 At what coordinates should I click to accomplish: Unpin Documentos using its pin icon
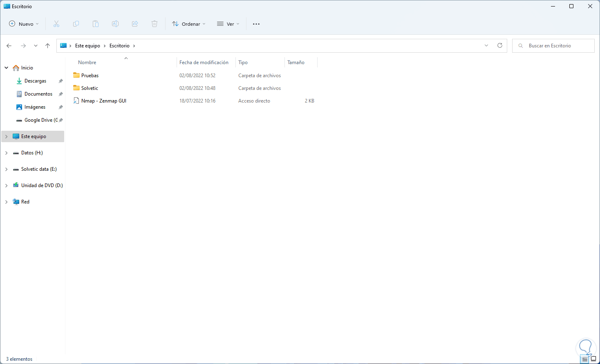pos(61,94)
